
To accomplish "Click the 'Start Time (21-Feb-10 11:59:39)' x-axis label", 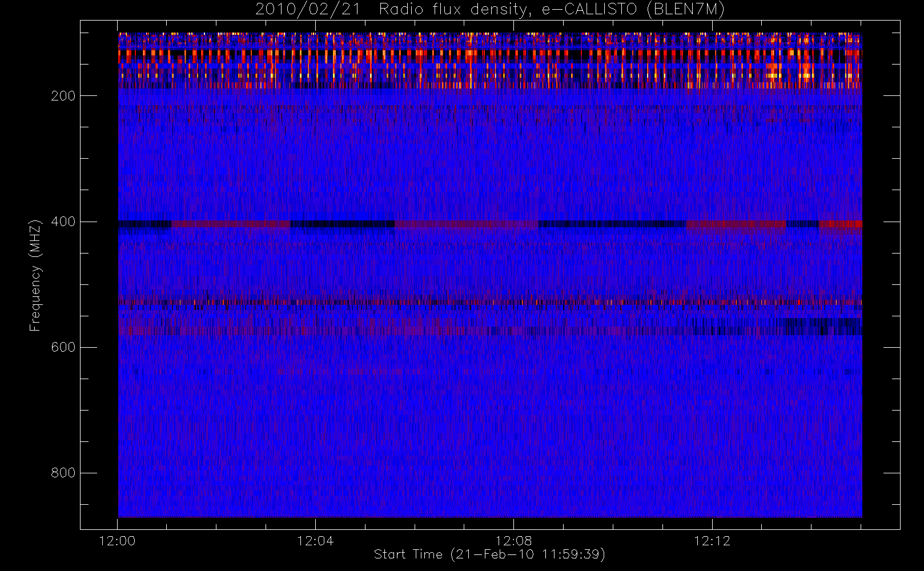I will pyautogui.click(x=489, y=554).
